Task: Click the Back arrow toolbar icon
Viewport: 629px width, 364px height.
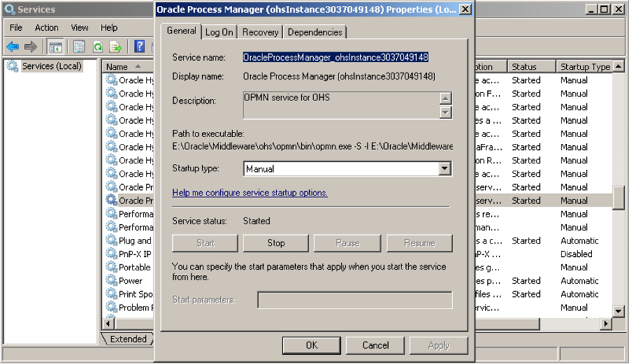Action: click(13, 46)
